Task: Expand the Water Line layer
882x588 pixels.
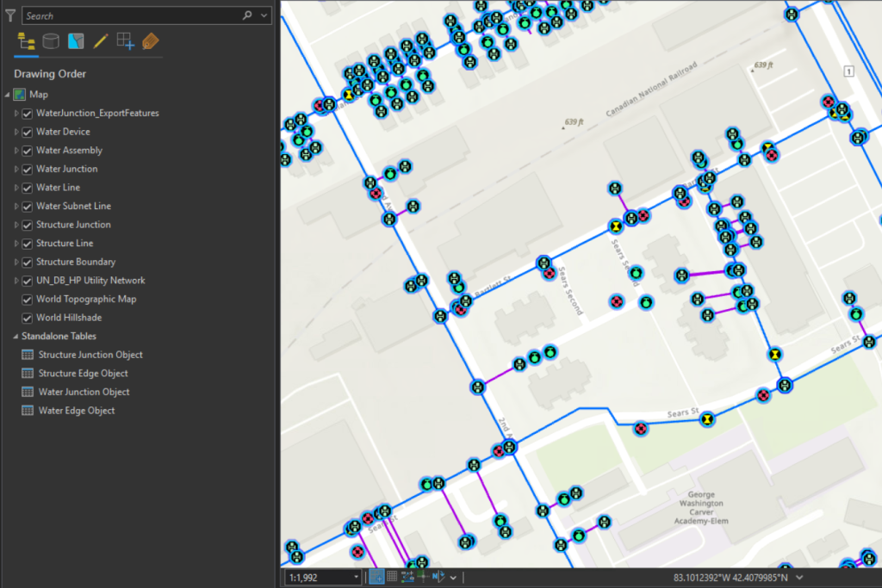Action: tap(16, 188)
